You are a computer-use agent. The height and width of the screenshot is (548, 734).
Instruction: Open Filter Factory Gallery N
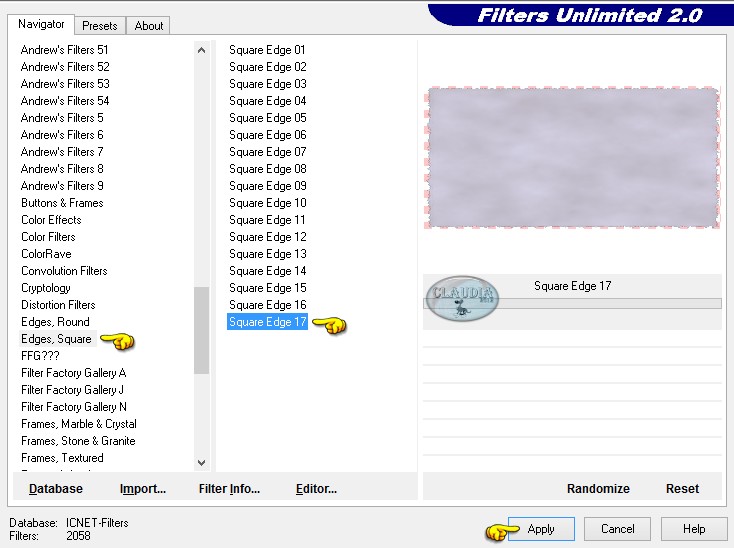[74, 407]
